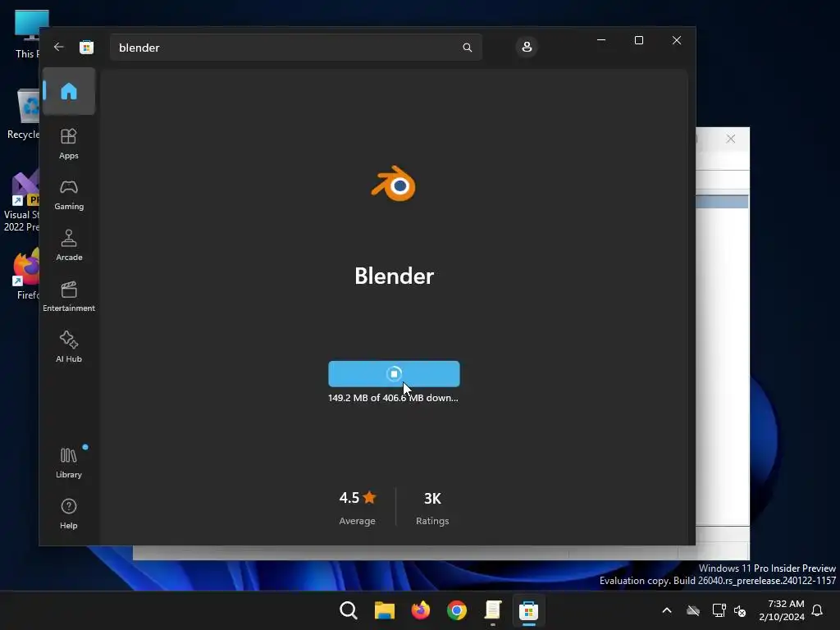This screenshot has width=840, height=630.
Task: Select the Home tab in the sidebar
Action: click(69, 91)
